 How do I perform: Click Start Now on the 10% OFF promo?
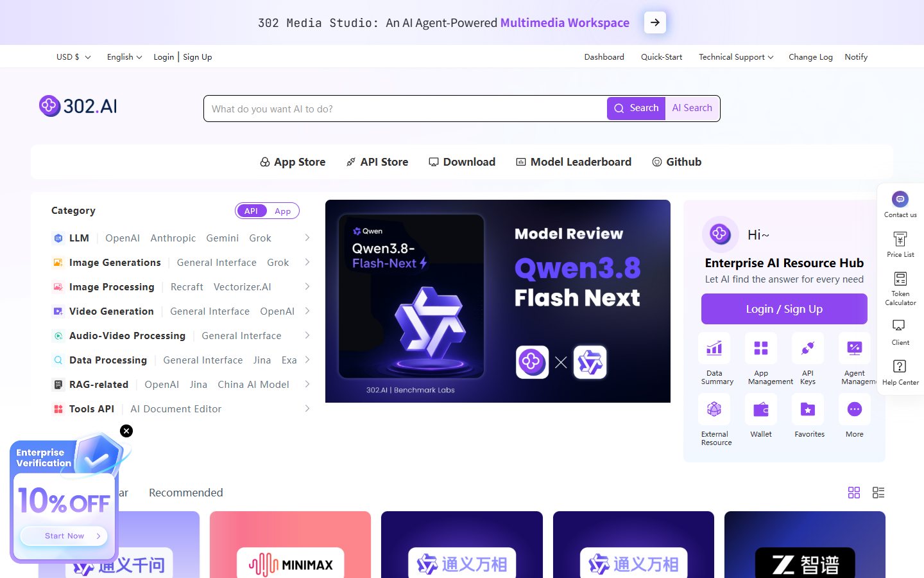[x=64, y=536]
